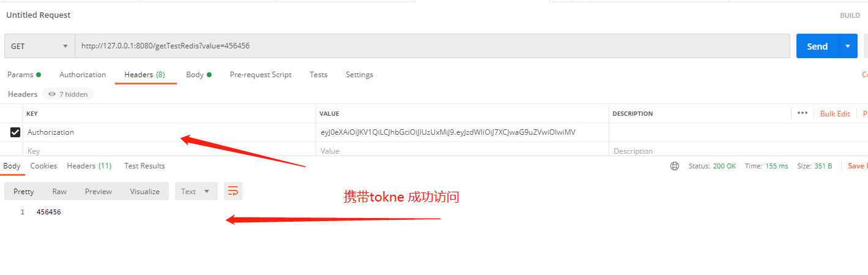The width and height of the screenshot is (868, 275).
Task: Switch to response Cookies tab
Action: [43, 166]
